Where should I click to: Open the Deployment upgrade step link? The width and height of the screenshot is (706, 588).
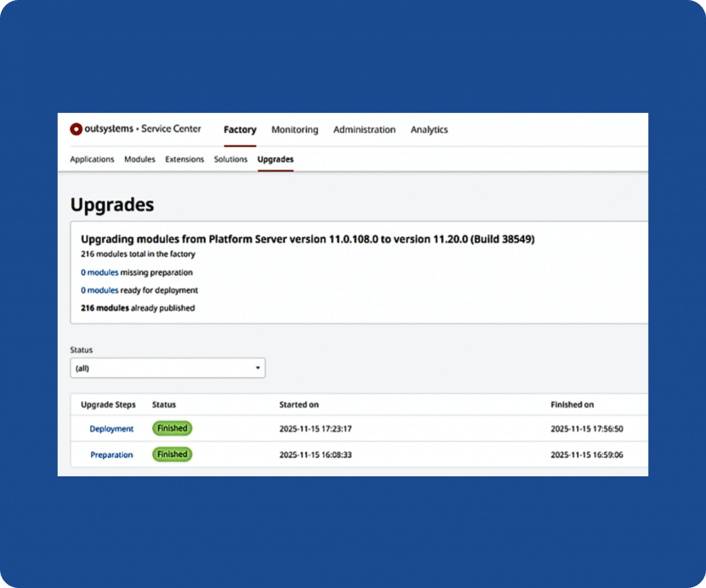coord(112,429)
